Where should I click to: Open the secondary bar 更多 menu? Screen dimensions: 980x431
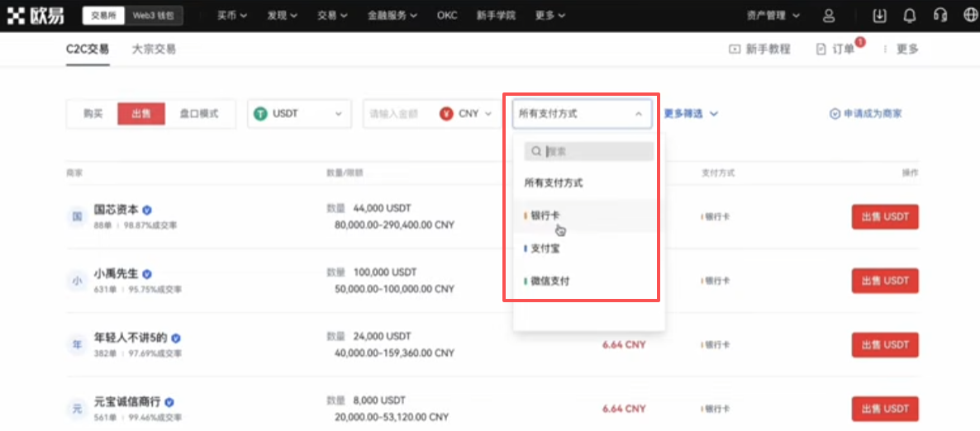(901, 49)
